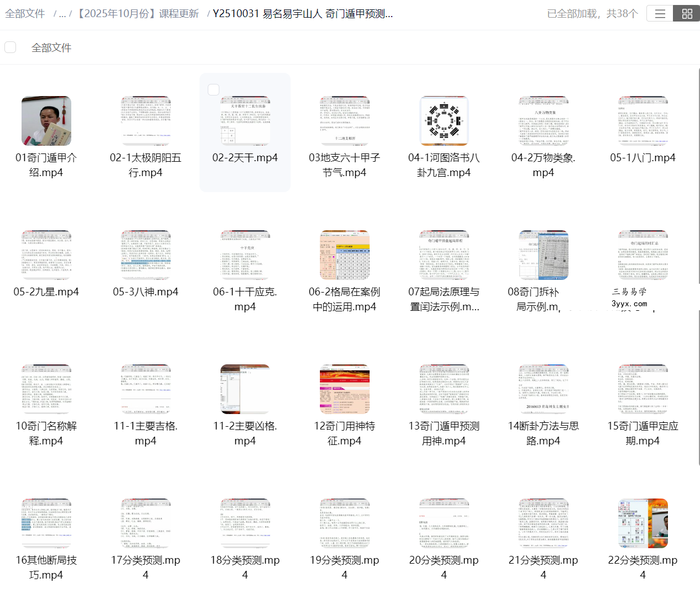Viewport: 700px width, 594px height.
Task: Open thumbnail of 08奇门拆补局示例
Action: 544,255
